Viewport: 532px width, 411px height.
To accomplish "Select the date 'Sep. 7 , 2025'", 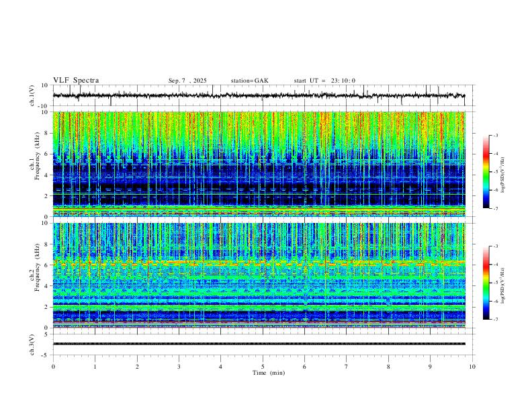I will coord(187,81).
